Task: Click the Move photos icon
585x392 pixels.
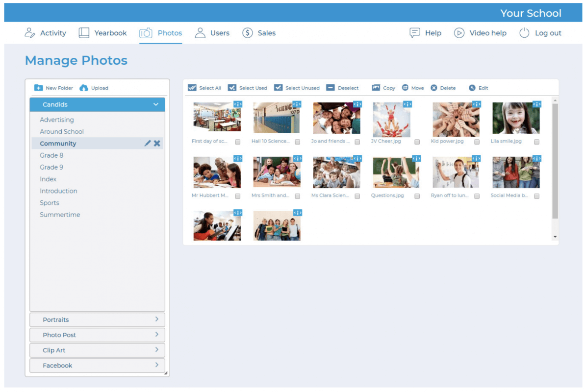Action: pyautogui.click(x=405, y=88)
